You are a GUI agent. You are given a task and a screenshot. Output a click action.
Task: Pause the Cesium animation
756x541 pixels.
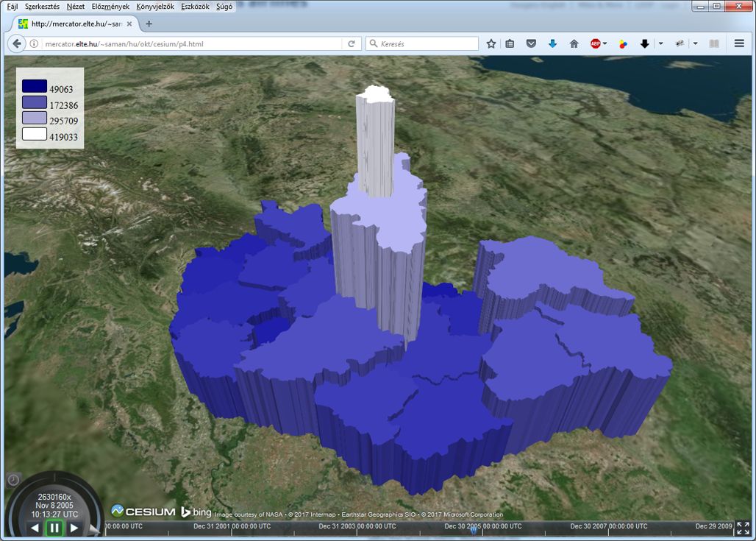(54, 528)
